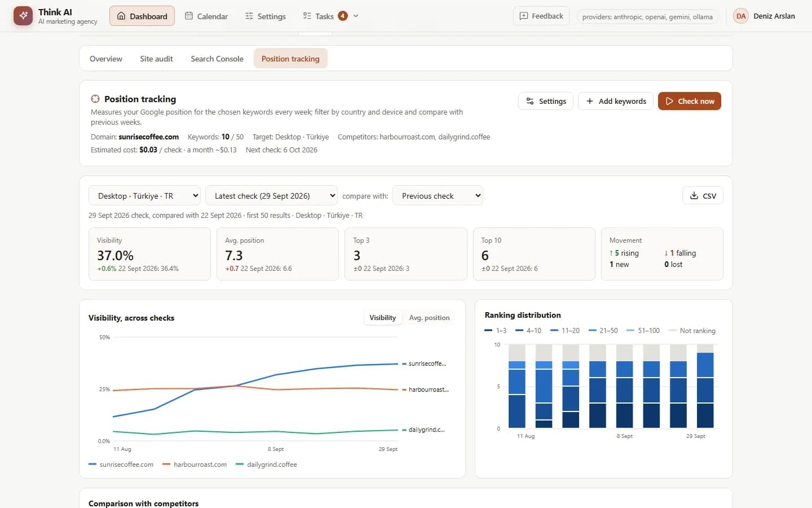Click the DA user avatar
Image resolution: width=812 pixels, height=508 pixels.
click(741, 16)
